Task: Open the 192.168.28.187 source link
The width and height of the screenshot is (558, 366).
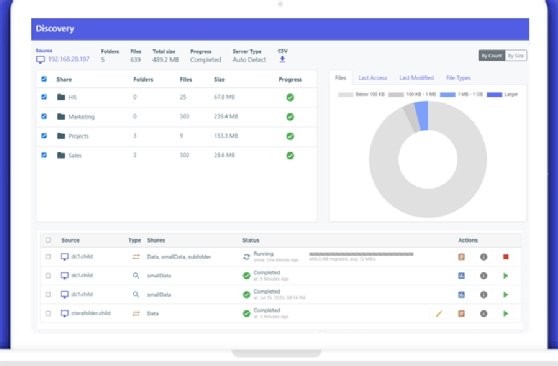Action: 69,59
